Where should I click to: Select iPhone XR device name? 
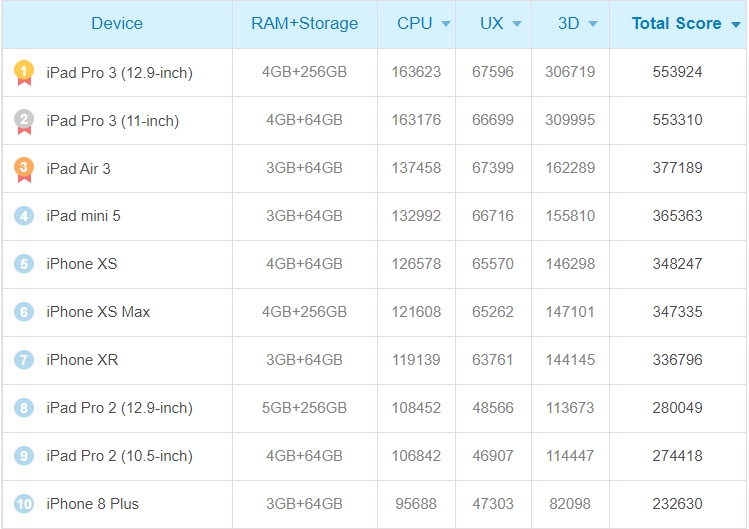(82, 360)
